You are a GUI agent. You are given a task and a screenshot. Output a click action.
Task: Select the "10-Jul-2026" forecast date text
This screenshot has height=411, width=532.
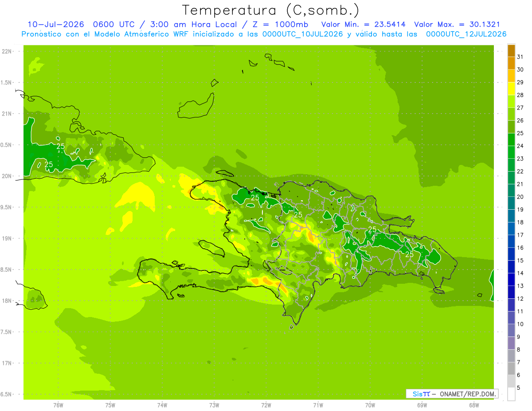(x=55, y=24)
